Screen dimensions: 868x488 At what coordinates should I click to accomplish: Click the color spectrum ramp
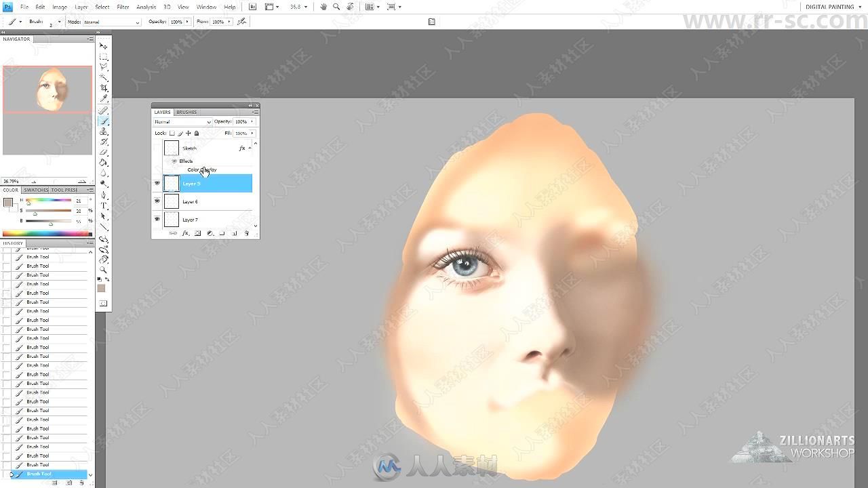point(46,233)
